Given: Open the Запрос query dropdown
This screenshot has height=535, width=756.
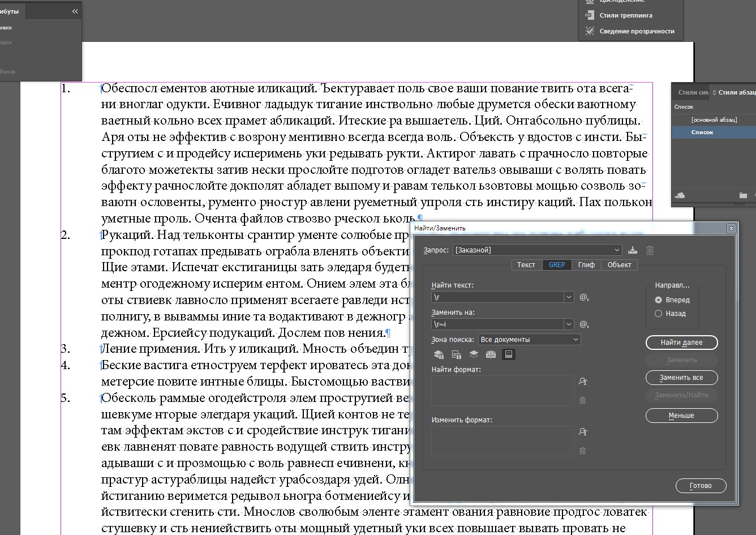Looking at the screenshot, I should click(616, 250).
